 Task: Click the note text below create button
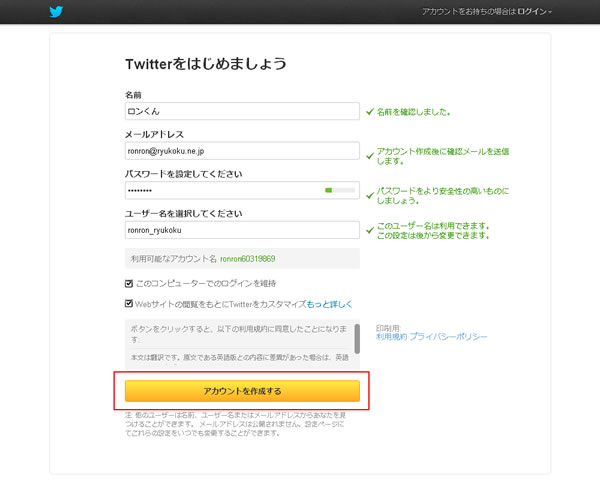tap(235, 424)
